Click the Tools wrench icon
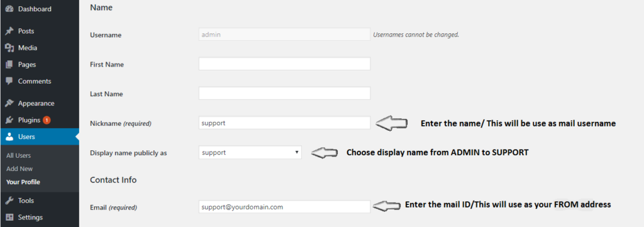The width and height of the screenshot is (644, 227). pyautogui.click(x=9, y=201)
